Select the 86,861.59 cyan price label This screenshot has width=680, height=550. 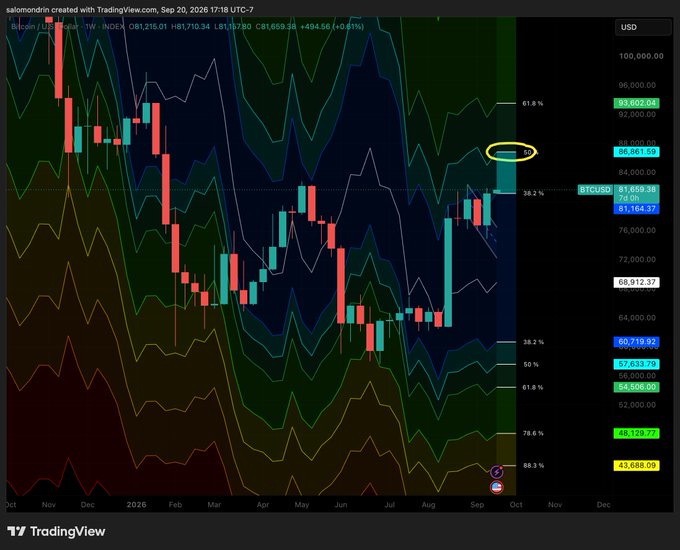tap(637, 152)
